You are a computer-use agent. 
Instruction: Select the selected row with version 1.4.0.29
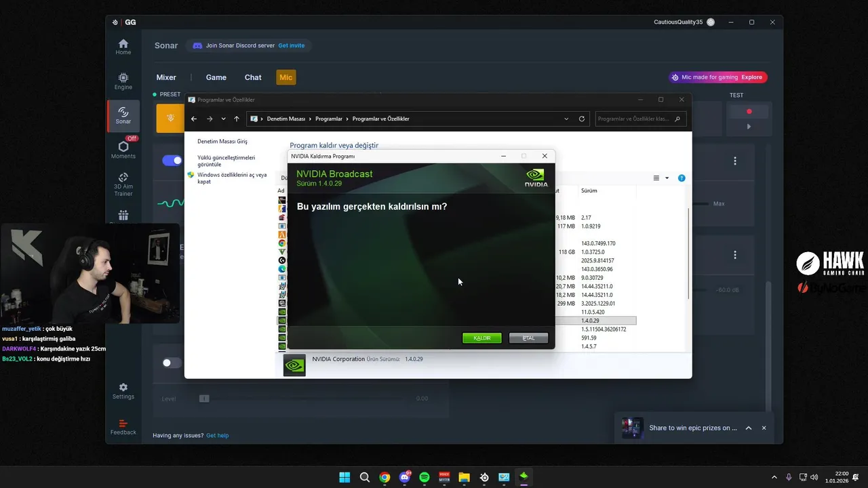click(457, 321)
